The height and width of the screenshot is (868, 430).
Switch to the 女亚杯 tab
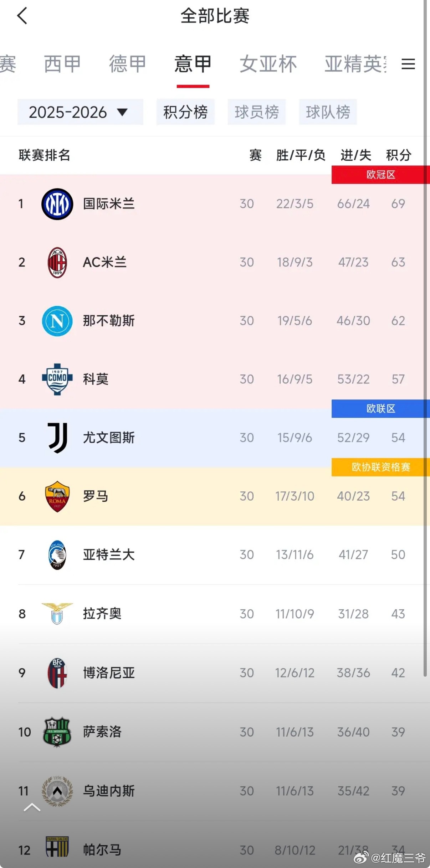[268, 64]
